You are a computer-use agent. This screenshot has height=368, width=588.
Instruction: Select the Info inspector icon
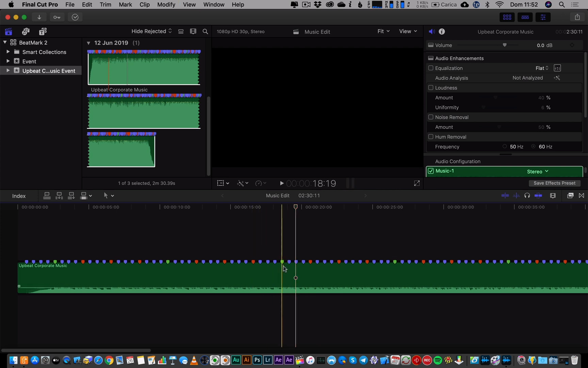click(442, 31)
